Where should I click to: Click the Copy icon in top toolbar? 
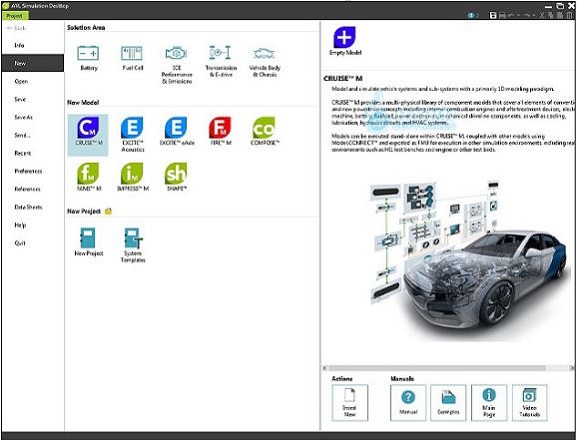(x=551, y=15)
